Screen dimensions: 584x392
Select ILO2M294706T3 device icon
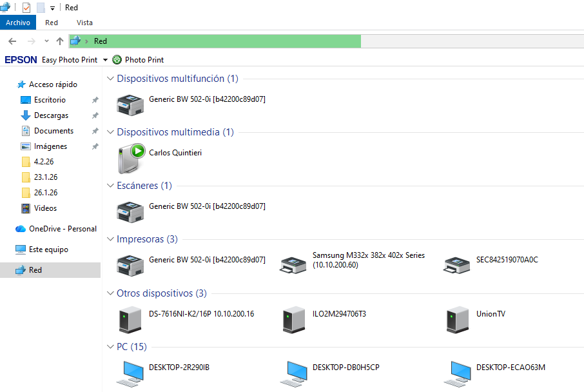click(x=294, y=320)
